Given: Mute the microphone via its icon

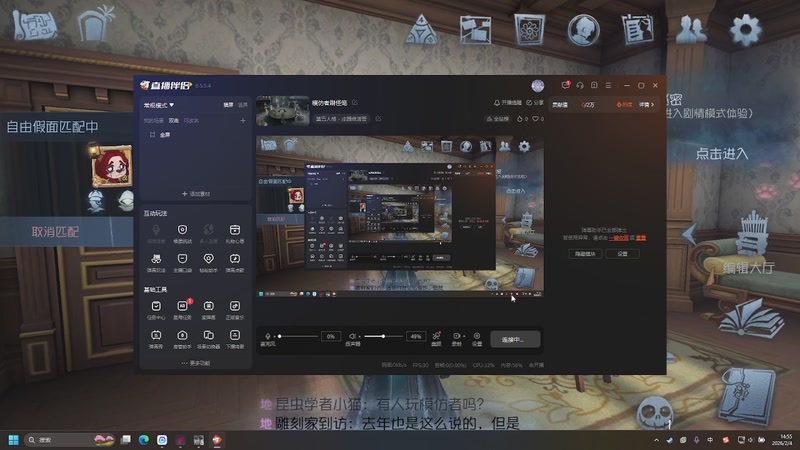Looking at the screenshot, I should 268,336.
